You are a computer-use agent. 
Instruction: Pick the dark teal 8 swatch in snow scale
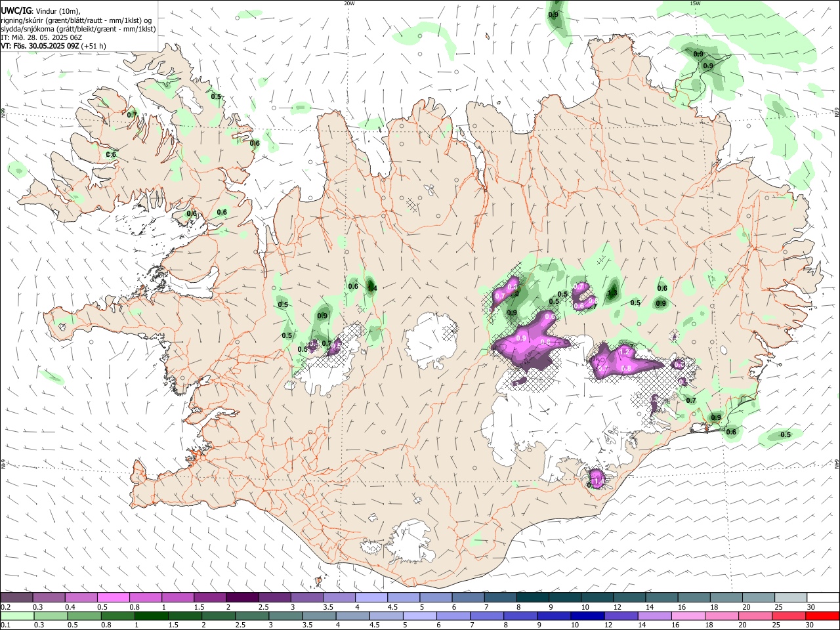pyautogui.click(x=532, y=597)
